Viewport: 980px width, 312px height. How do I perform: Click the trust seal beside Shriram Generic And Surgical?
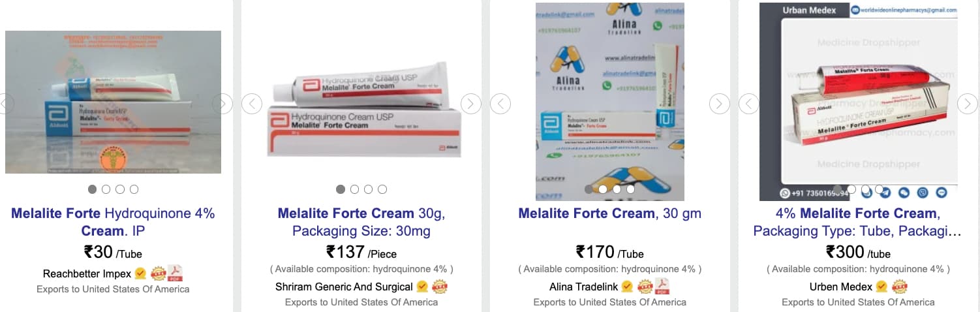[440, 287]
